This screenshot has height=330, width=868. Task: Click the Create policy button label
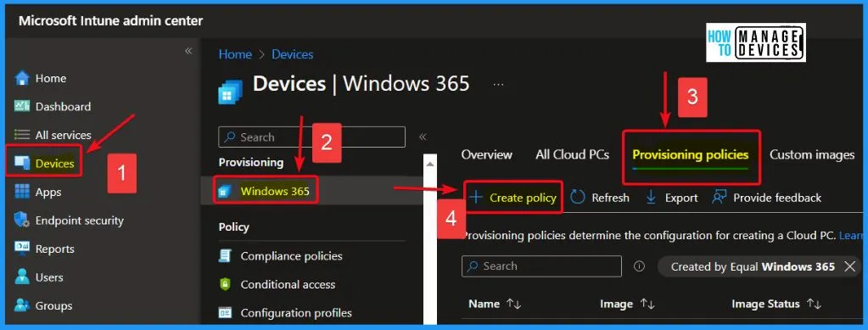[523, 198]
